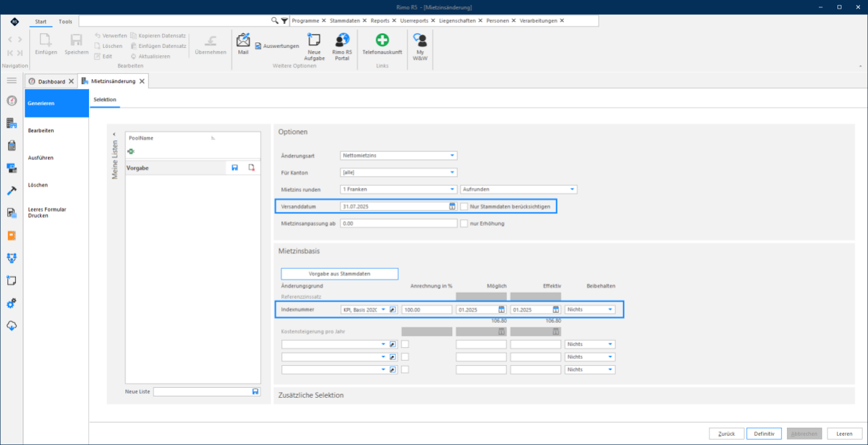Open the Rimo R5 Portal

tap(342, 46)
